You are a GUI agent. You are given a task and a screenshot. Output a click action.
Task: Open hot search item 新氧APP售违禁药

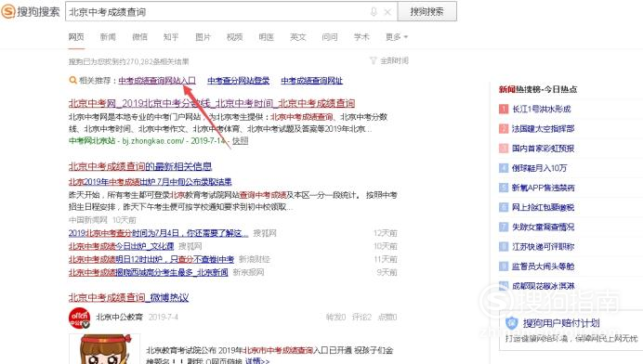coord(543,188)
